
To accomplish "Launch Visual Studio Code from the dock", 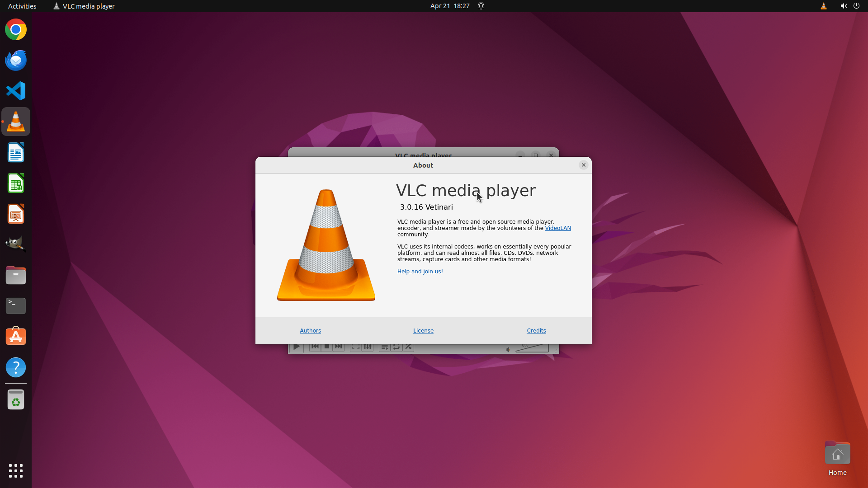I will pos(16,91).
